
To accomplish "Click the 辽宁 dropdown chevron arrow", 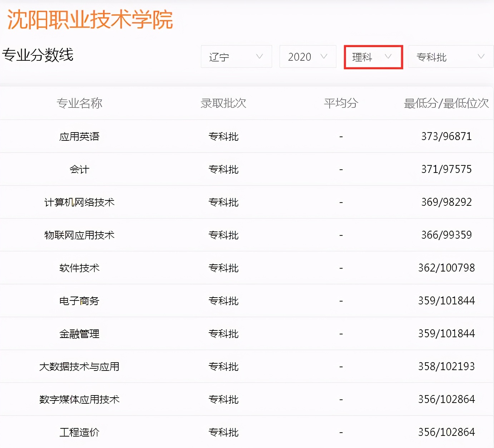I will [x=261, y=56].
